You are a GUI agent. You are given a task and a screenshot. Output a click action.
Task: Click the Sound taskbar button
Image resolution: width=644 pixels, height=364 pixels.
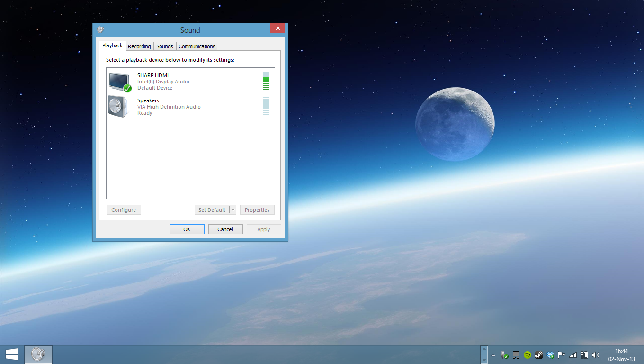click(38, 354)
